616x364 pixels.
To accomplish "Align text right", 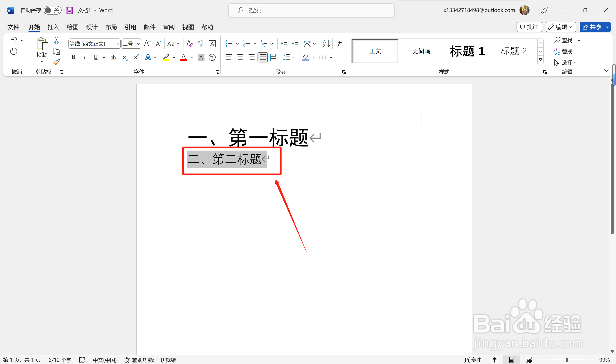I will tap(251, 57).
